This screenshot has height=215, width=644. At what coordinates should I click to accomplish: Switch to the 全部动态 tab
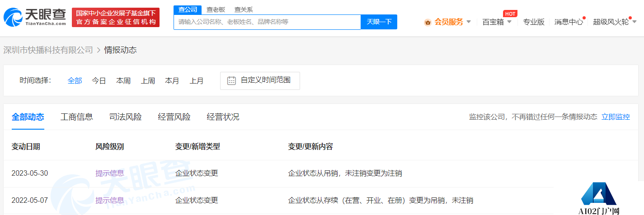[x=28, y=117]
